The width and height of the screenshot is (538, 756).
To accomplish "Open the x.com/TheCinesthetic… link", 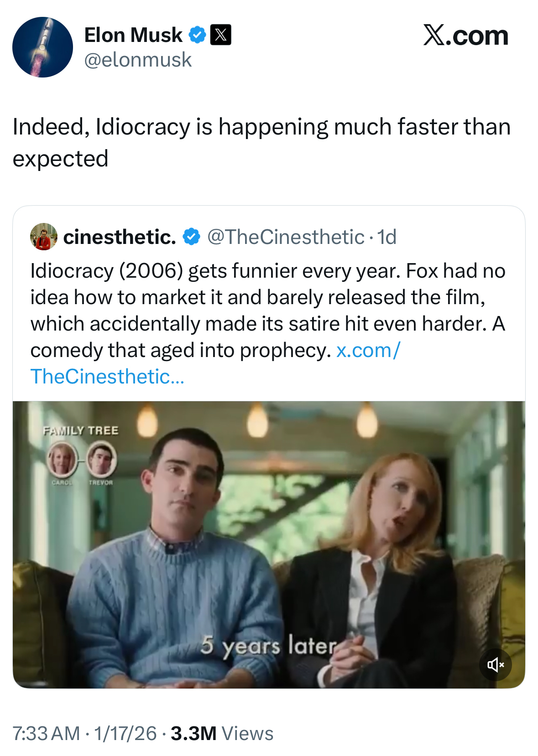I will coord(107,377).
